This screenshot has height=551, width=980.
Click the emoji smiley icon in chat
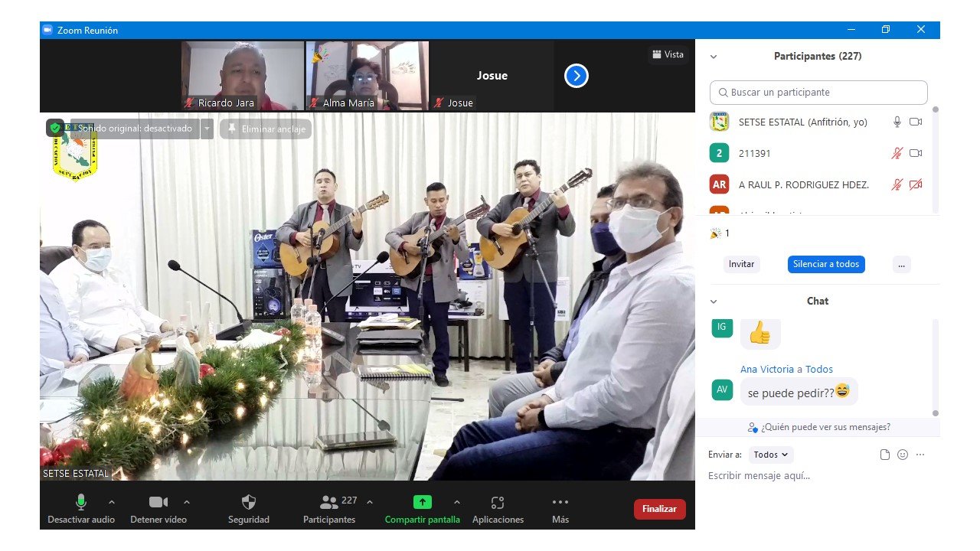pyautogui.click(x=903, y=455)
